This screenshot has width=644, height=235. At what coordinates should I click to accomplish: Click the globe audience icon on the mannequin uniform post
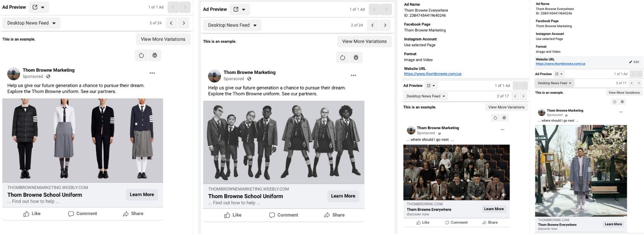48,77
